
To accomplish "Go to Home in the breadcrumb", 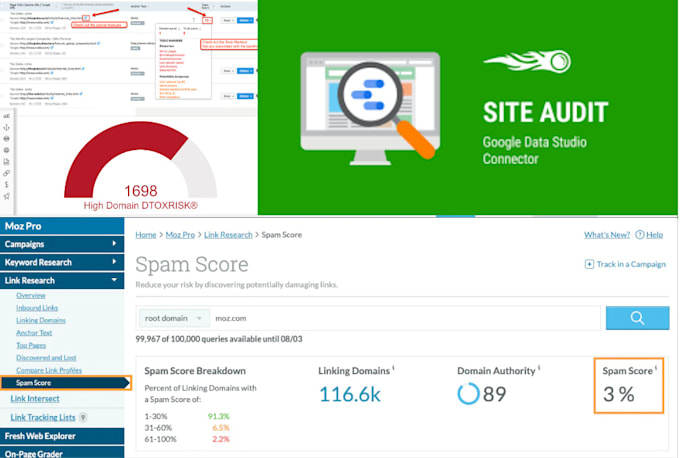I will pos(146,235).
